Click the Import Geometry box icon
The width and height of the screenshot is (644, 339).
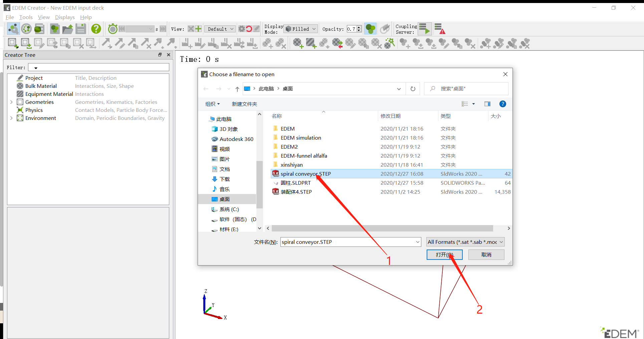[x=26, y=43]
